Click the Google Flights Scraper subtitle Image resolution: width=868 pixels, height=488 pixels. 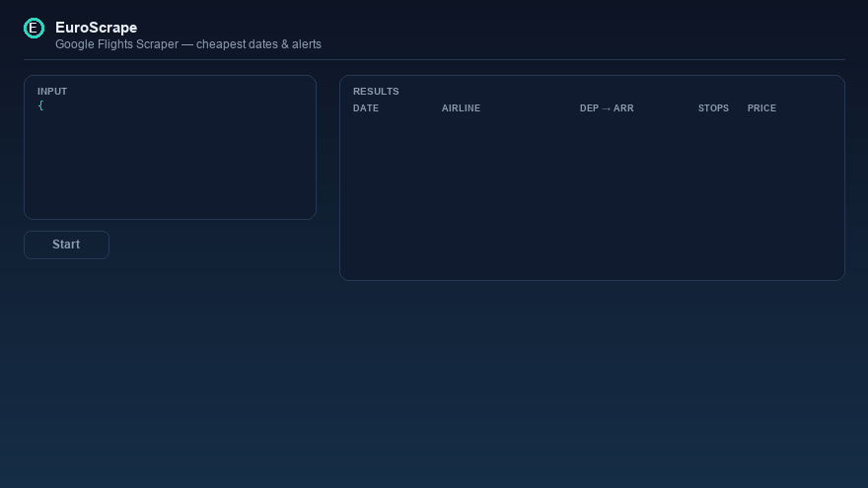tap(188, 44)
